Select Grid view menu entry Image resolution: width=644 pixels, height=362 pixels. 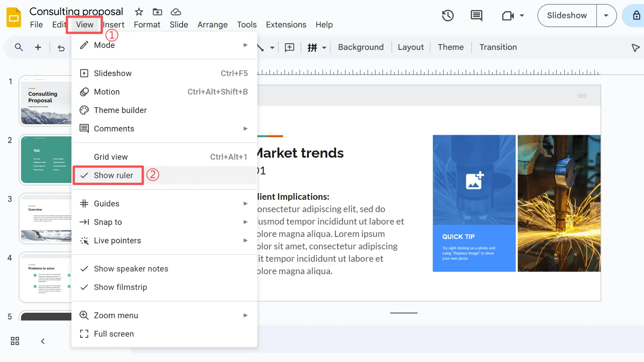[x=164, y=157]
